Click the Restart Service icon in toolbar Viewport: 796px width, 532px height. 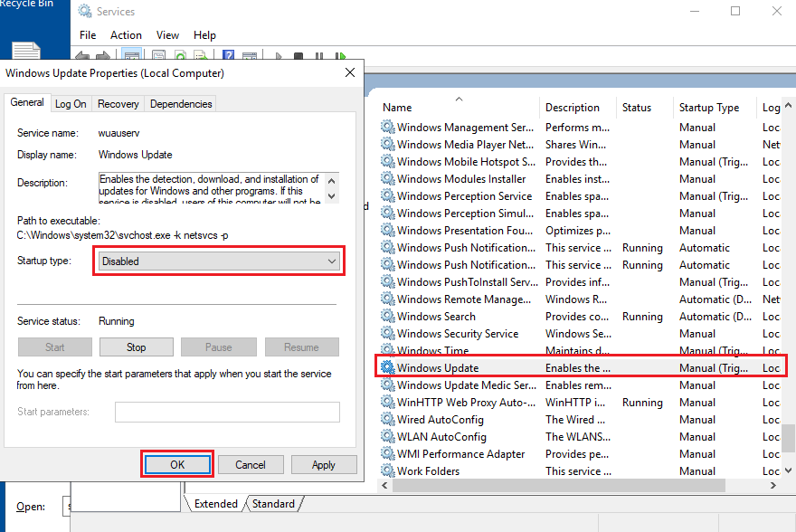point(340,55)
